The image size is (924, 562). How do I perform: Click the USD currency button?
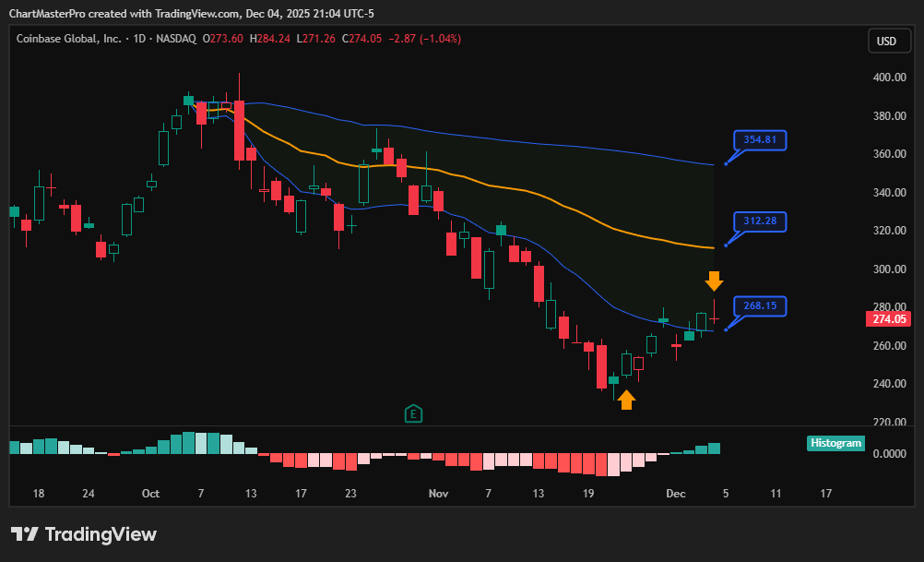click(x=889, y=42)
